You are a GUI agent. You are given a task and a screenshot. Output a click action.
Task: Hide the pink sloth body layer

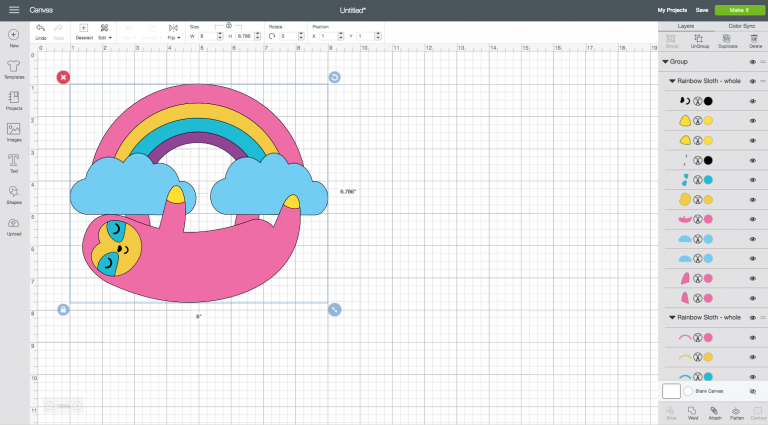pyautogui.click(x=753, y=219)
